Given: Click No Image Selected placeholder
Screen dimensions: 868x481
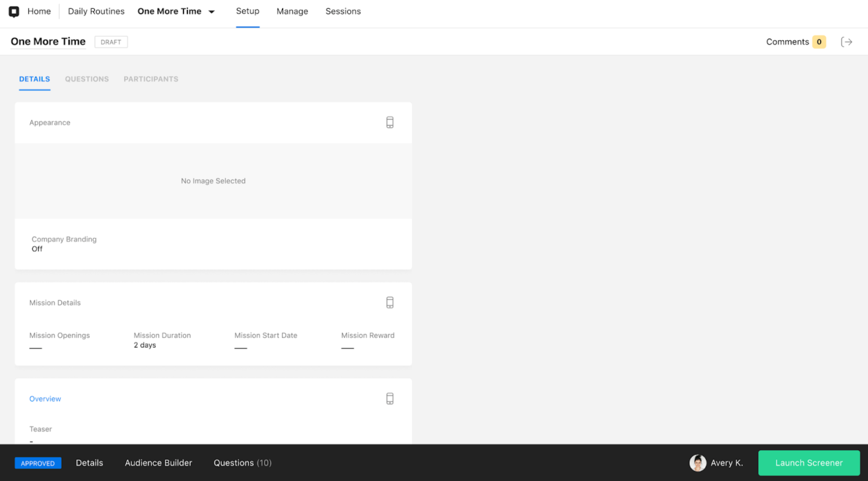Looking at the screenshot, I should point(213,181).
